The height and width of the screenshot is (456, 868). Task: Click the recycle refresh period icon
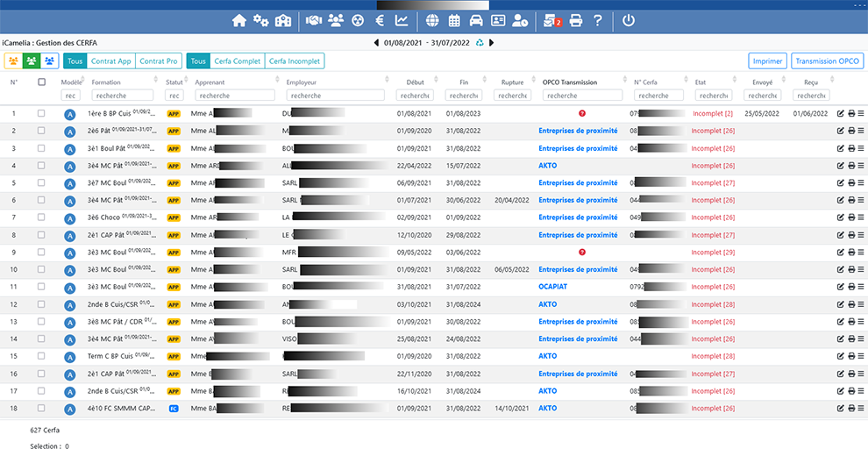pyautogui.click(x=480, y=43)
